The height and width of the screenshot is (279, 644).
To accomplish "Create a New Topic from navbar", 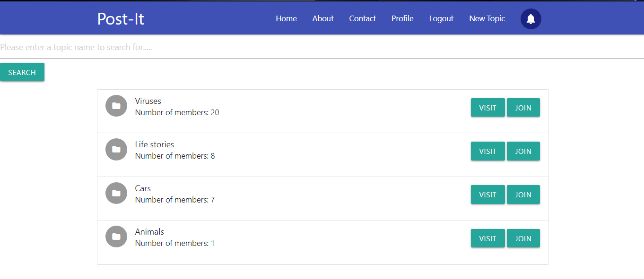I will pyautogui.click(x=487, y=18).
